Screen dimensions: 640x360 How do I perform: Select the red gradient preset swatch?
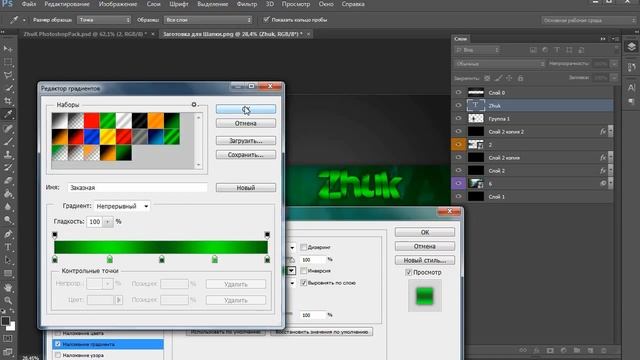coord(91,121)
